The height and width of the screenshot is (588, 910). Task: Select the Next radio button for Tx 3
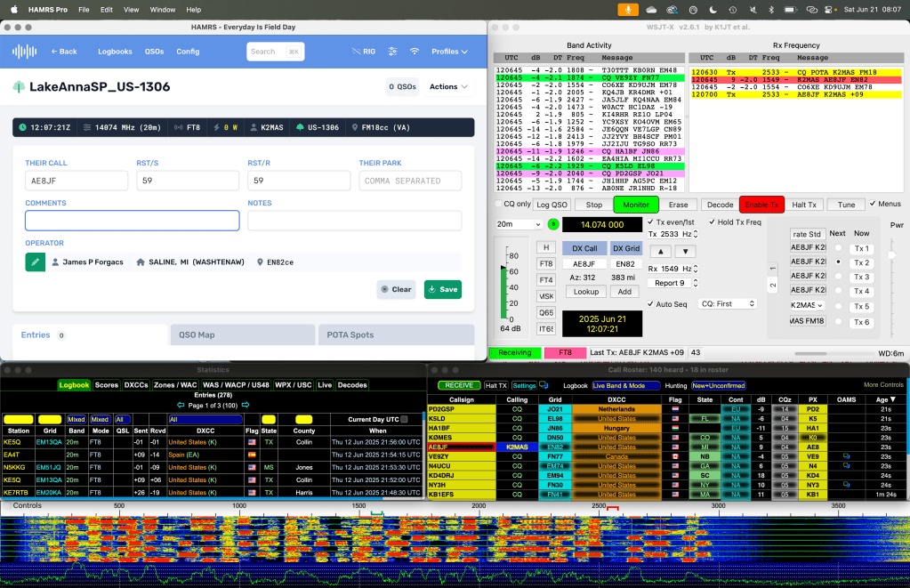pos(837,277)
